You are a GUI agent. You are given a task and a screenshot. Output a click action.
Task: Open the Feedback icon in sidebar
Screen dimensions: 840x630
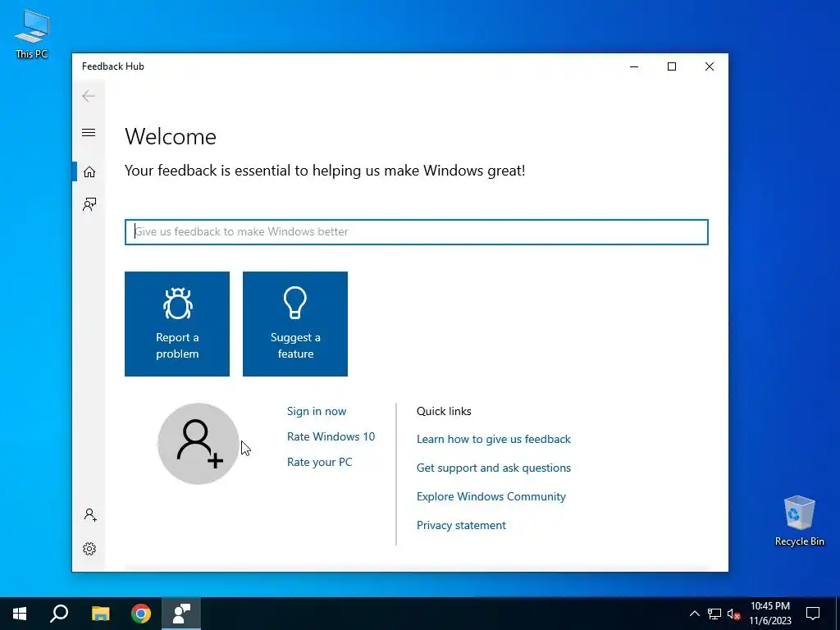point(89,204)
